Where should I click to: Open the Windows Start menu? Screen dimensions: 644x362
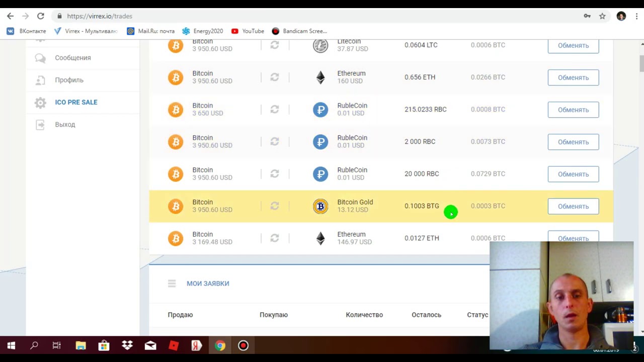click(11, 345)
